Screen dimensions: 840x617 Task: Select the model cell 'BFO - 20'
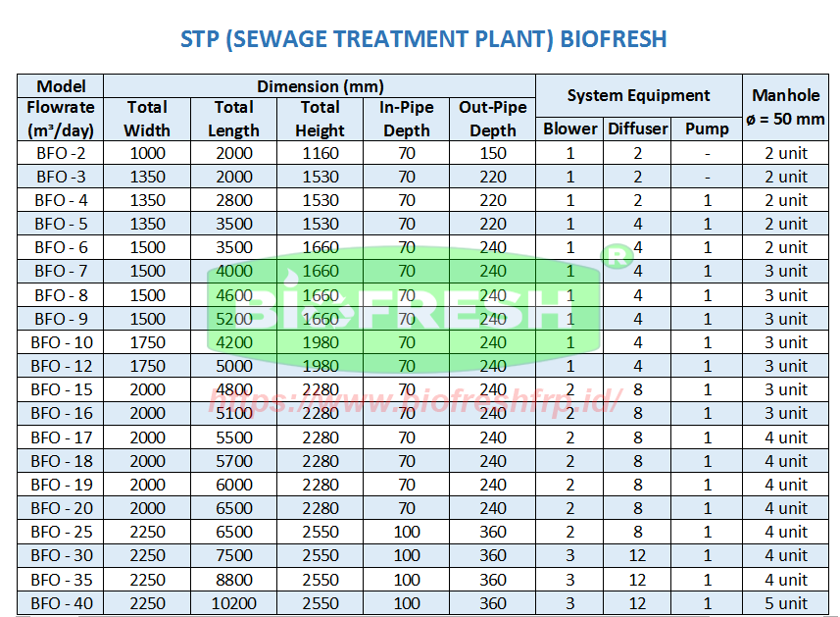pos(61,508)
